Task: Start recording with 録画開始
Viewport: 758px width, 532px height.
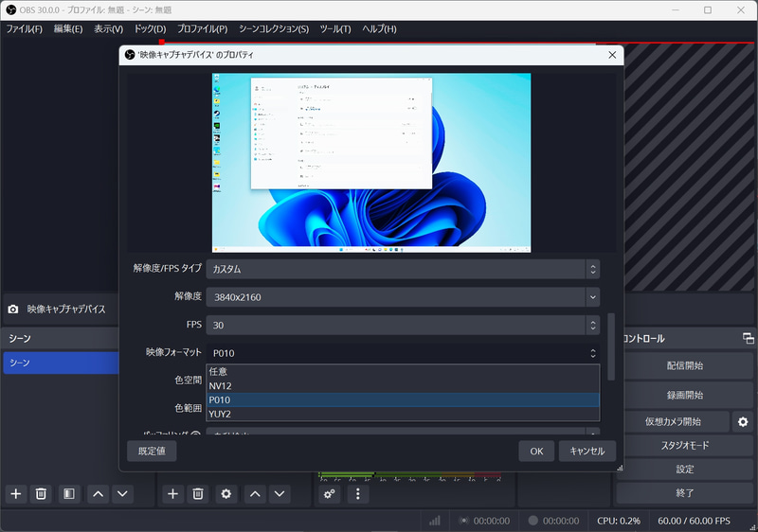Action: pos(684,395)
